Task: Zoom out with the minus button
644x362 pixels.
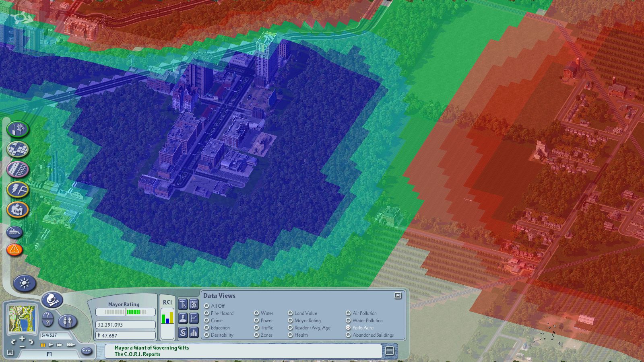Action: coord(22,346)
